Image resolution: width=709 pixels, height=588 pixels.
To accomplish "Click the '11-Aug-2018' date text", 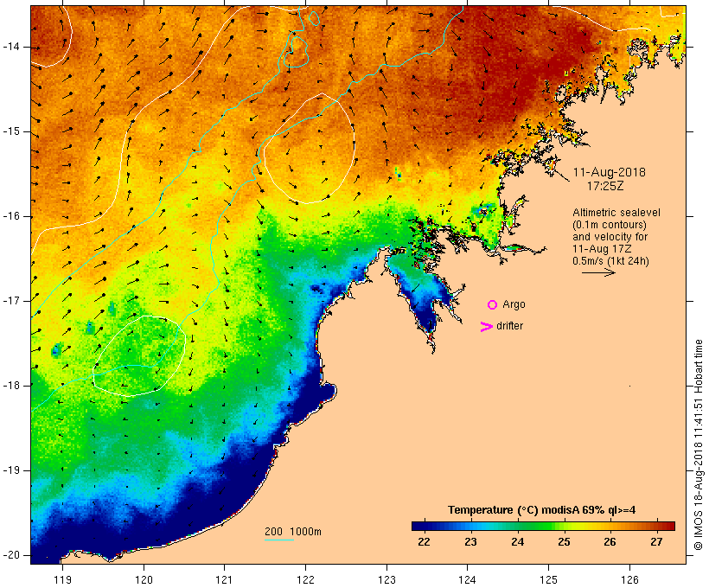I will pyautogui.click(x=609, y=172).
